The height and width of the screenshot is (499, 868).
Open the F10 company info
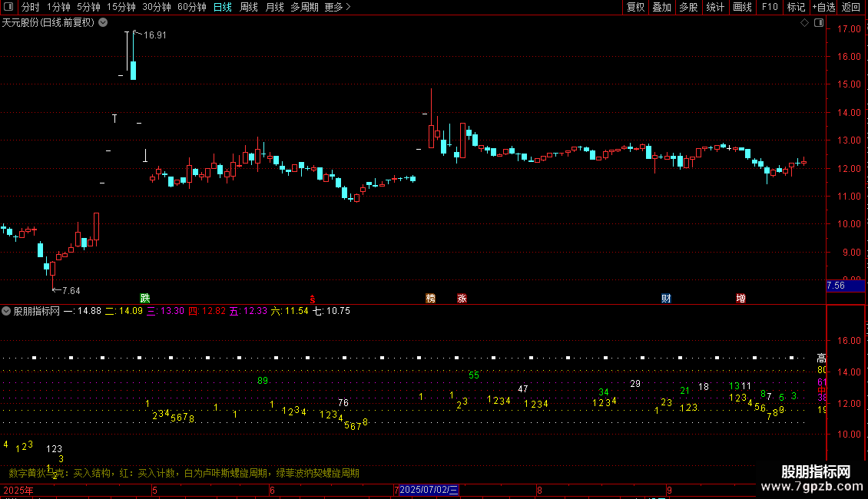coord(770,7)
